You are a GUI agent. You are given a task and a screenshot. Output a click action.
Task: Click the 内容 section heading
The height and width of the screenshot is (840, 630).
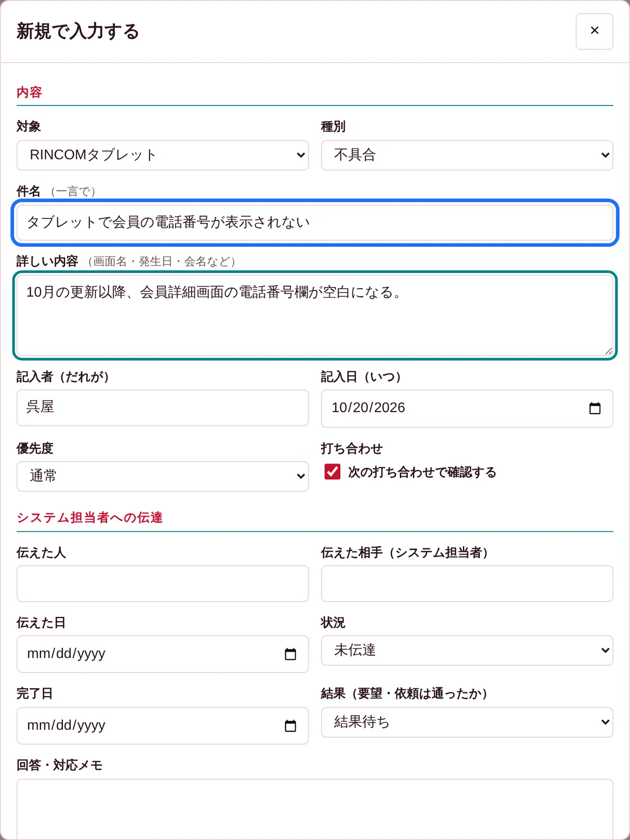click(x=29, y=92)
